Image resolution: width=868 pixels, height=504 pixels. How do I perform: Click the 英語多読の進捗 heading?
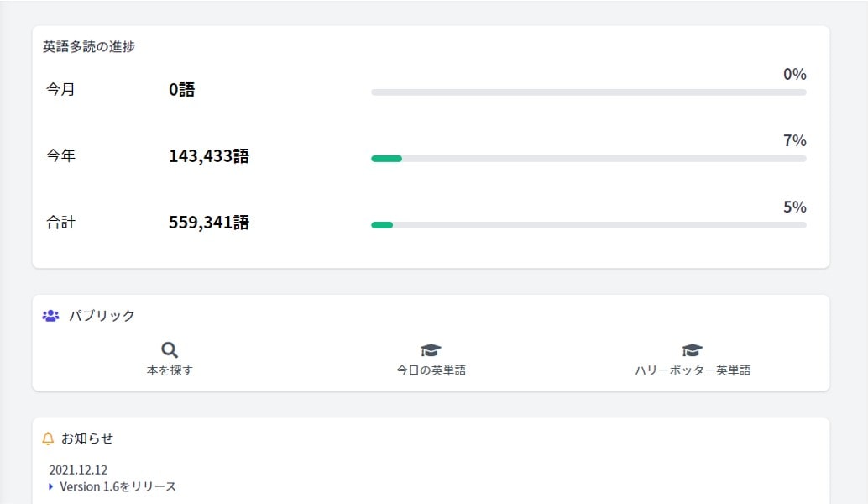[x=89, y=46]
